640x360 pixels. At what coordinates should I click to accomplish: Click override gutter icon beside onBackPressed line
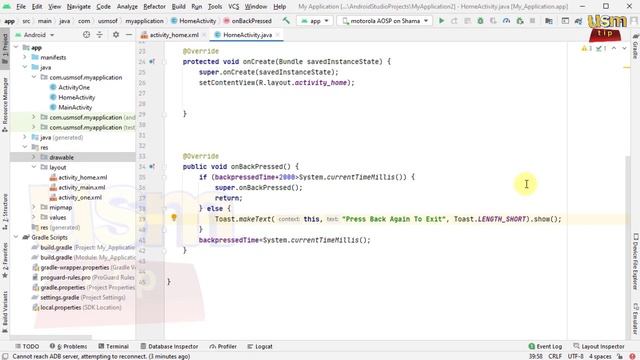coord(151,167)
